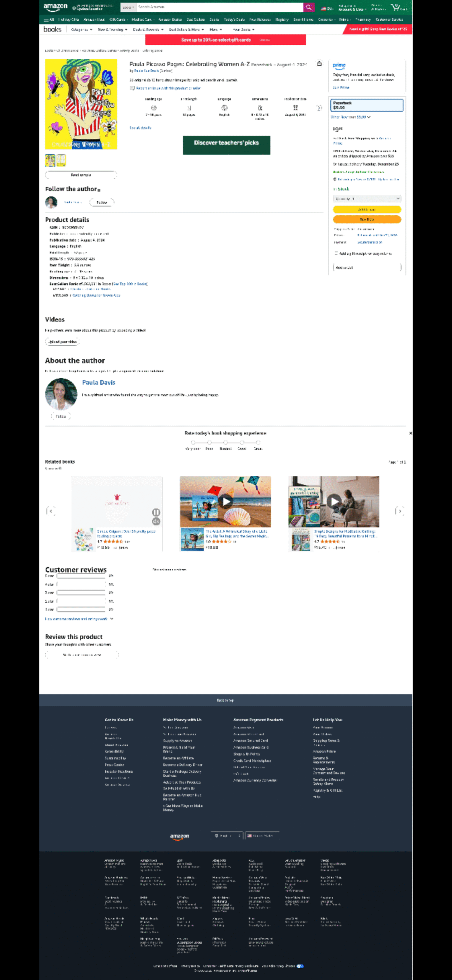
Task: Open the All hamburger menu
Action: (x=49, y=20)
